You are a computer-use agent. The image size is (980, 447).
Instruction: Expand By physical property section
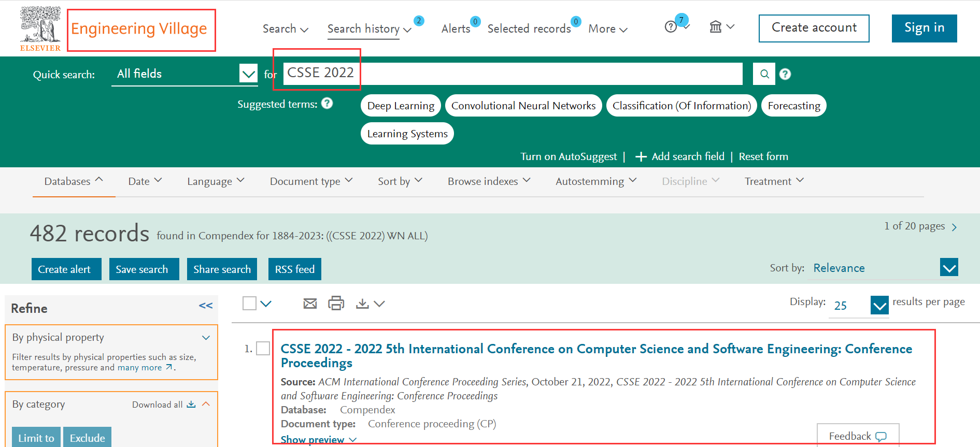pyautogui.click(x=206, y=338)
